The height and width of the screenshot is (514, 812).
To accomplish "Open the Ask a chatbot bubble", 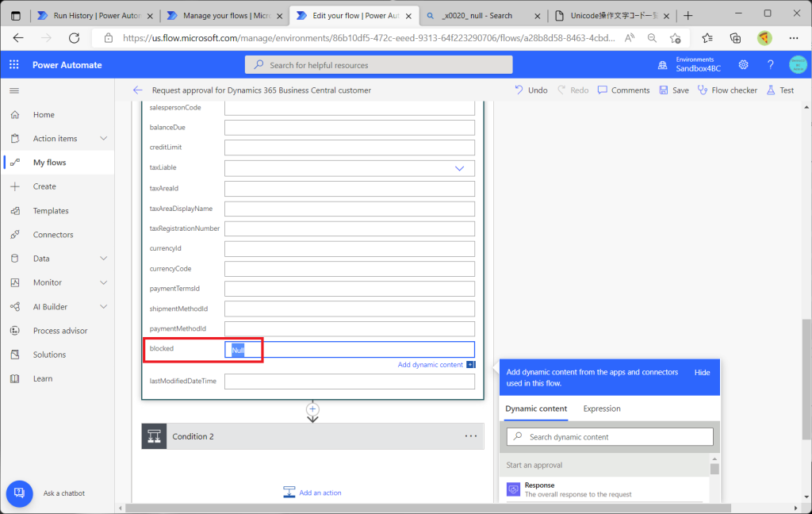I will (19, 493).
